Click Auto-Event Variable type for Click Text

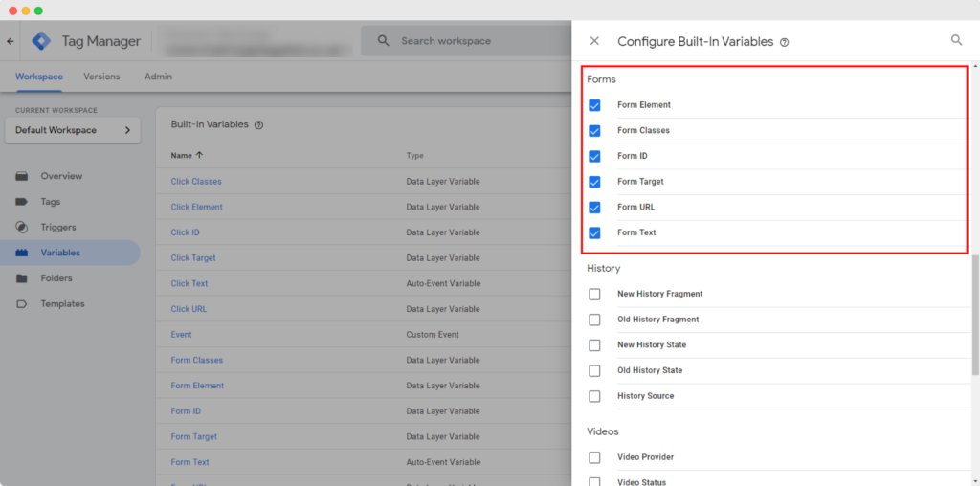pyautogui.click(x=443, y=283)
